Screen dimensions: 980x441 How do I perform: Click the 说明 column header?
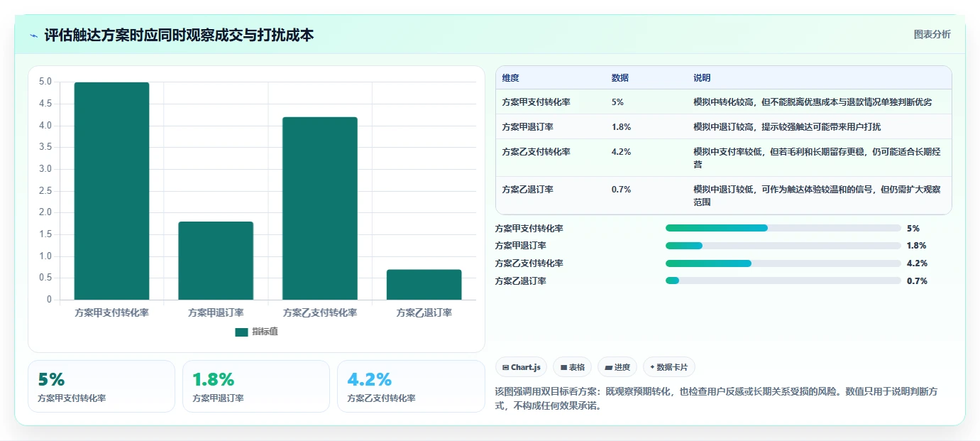point(702,78)
